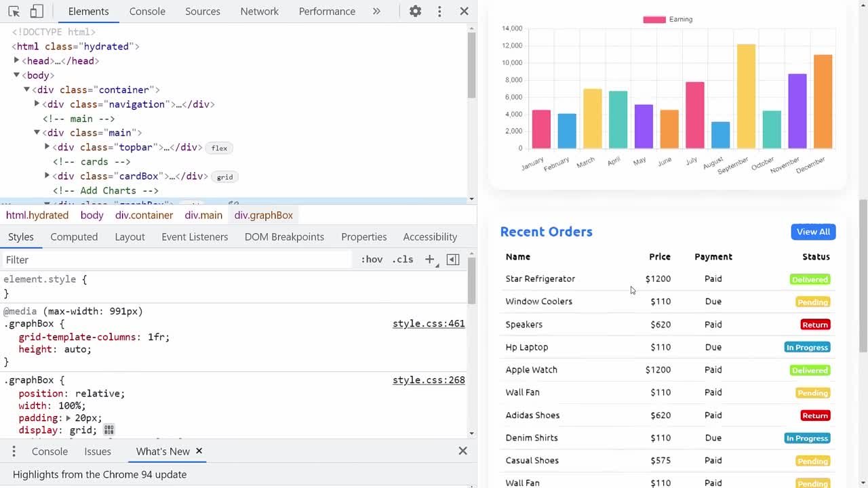The width and height of the screenshot is (868, 488).
Task: Select html.hydrated in the breadcrumb
Action: point(37,215)
